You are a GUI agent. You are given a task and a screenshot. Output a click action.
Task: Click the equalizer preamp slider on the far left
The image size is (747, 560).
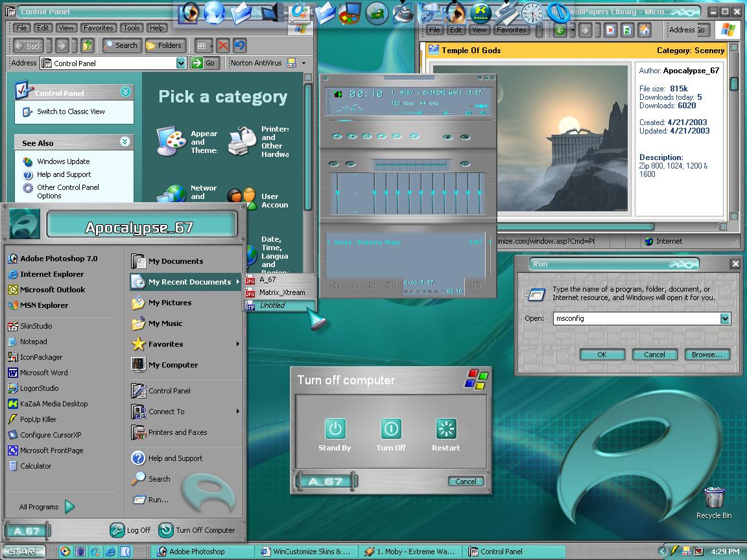pos(337,193)
